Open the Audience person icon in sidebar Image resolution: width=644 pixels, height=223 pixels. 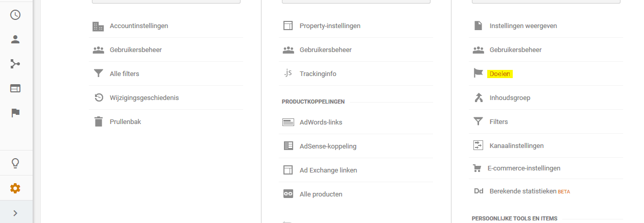tap(15, 39)
